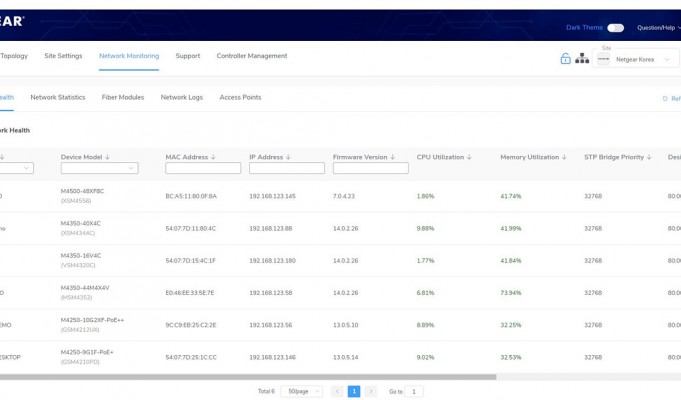Click MAC address E0:46:EE:33:5E:7E
681x400 pixels.
point(191,293)
